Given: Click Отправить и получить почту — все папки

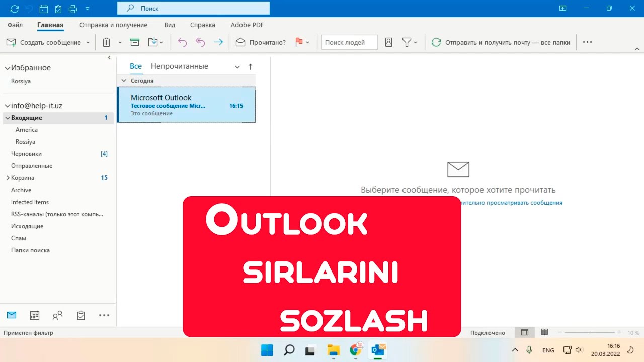Looking at the screenshot, I should click(x=501, y=42).
